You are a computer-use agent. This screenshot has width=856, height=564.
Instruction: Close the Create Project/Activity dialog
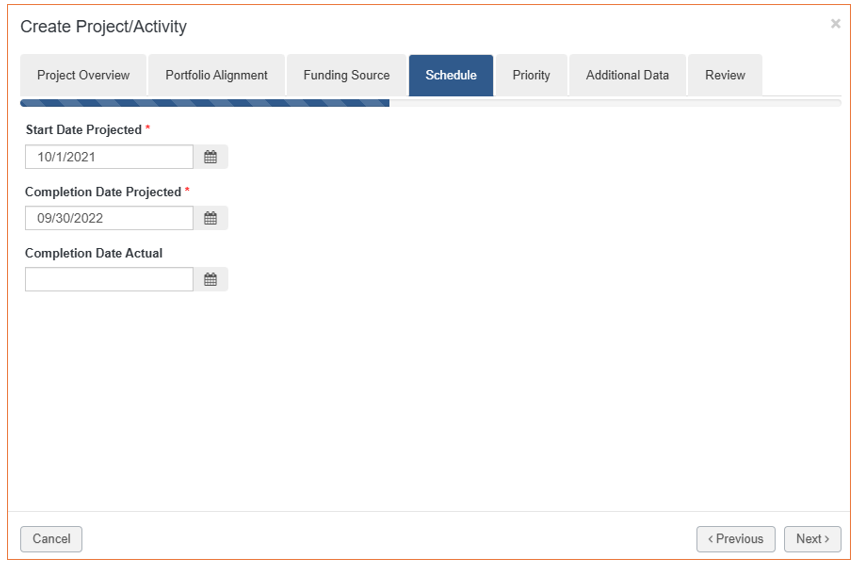(x=835, y=23)
